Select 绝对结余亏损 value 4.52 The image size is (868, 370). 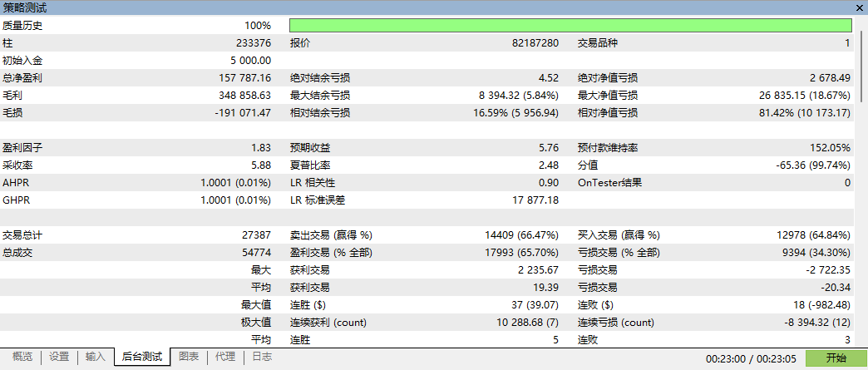tap(549, 78)
